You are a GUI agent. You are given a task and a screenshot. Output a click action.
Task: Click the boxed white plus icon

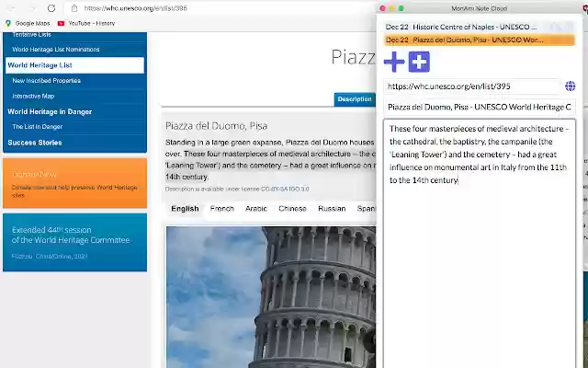point(419,62)
